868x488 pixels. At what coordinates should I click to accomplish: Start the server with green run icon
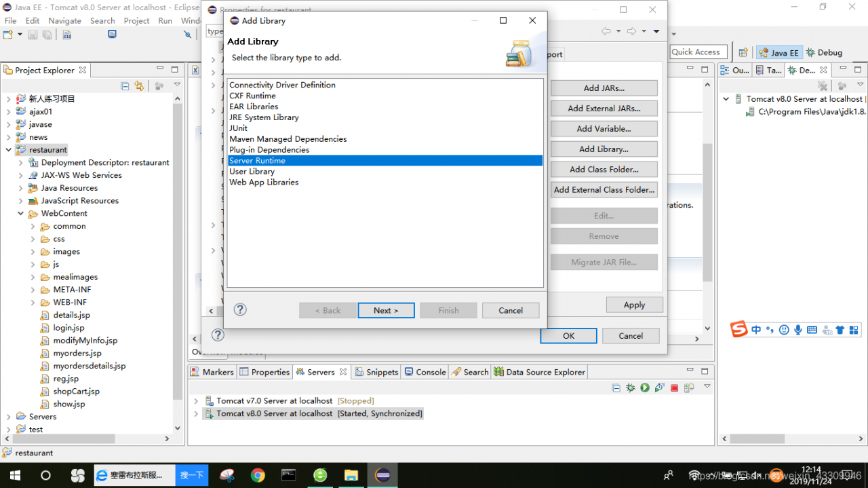[x=645, y=388]
